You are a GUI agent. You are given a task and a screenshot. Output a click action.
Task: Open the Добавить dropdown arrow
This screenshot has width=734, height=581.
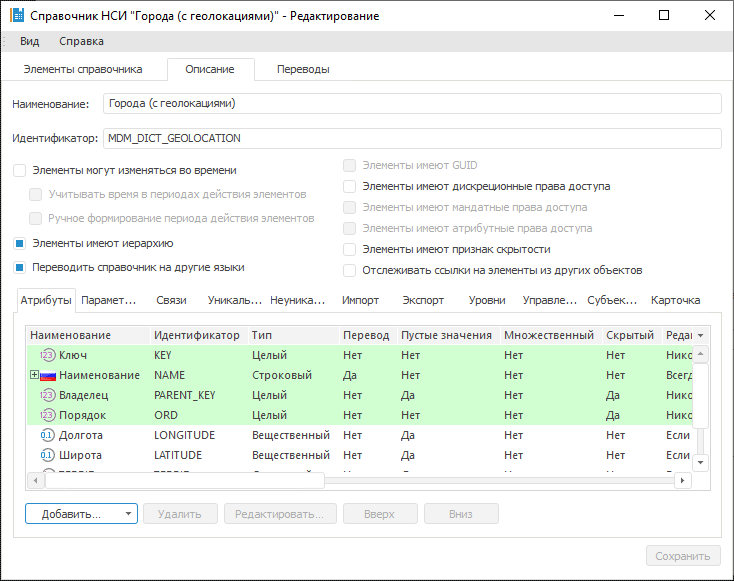129,514
